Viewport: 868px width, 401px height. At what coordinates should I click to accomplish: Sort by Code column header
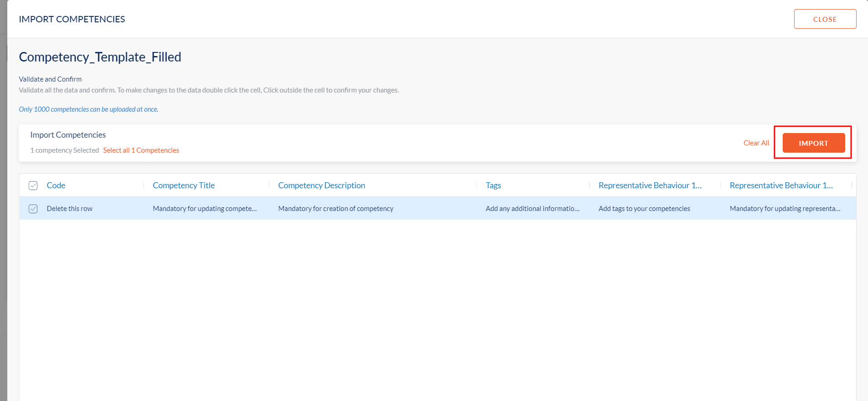(x=56, y=185)
